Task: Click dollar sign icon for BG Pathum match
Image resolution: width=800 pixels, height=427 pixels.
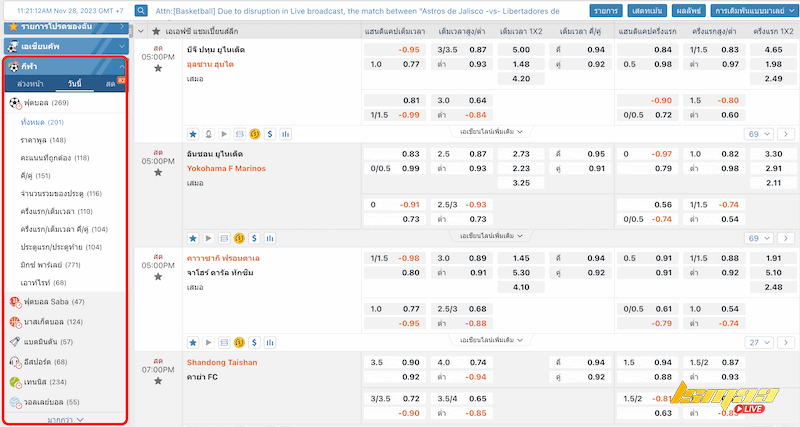Action: (270, 134)
